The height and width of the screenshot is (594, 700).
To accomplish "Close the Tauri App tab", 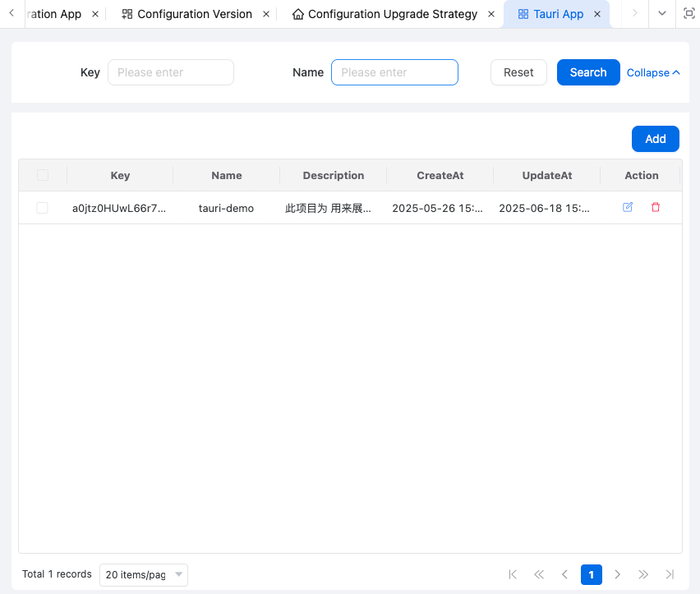I will pos(597,14).
